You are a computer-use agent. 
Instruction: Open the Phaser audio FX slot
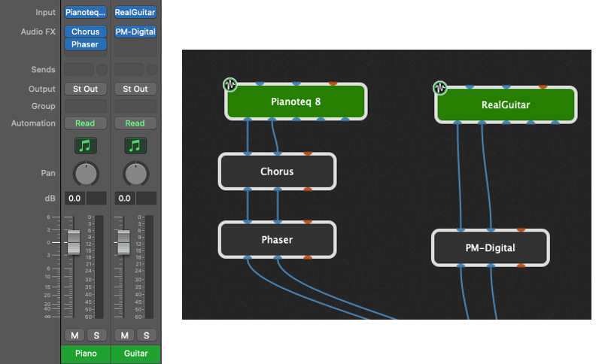(x=85, y=44)
